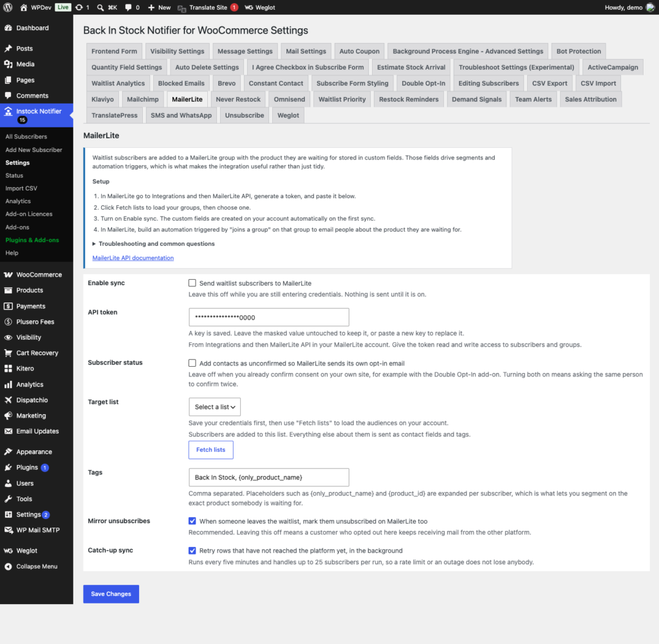This screenshot has width=659, height=644.
Task: Click the Visibility eye icon in sidebar
Action: [x=8, y=337]
